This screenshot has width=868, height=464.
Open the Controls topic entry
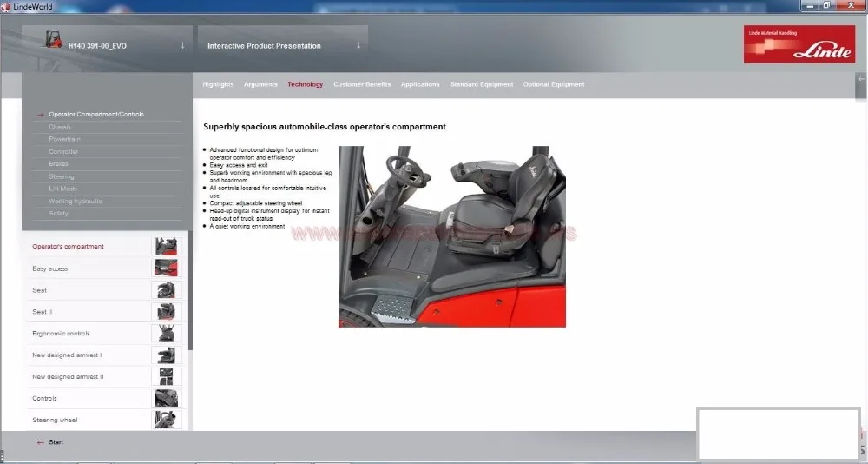click(x=105, y=398)
